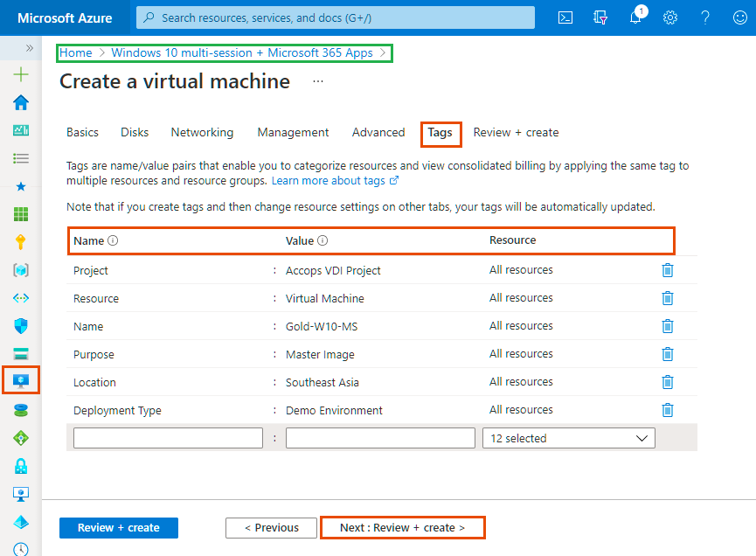Open the Review + create tab

tap(516, 133)
